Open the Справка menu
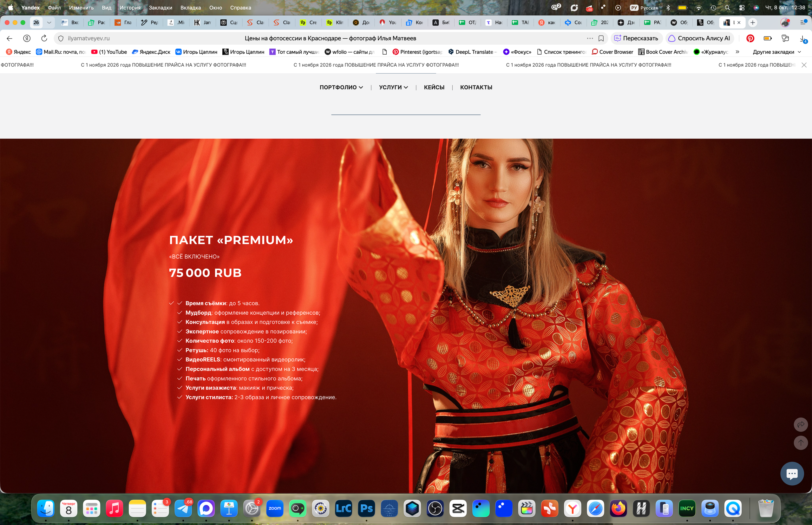 click(x=240, y=8)
